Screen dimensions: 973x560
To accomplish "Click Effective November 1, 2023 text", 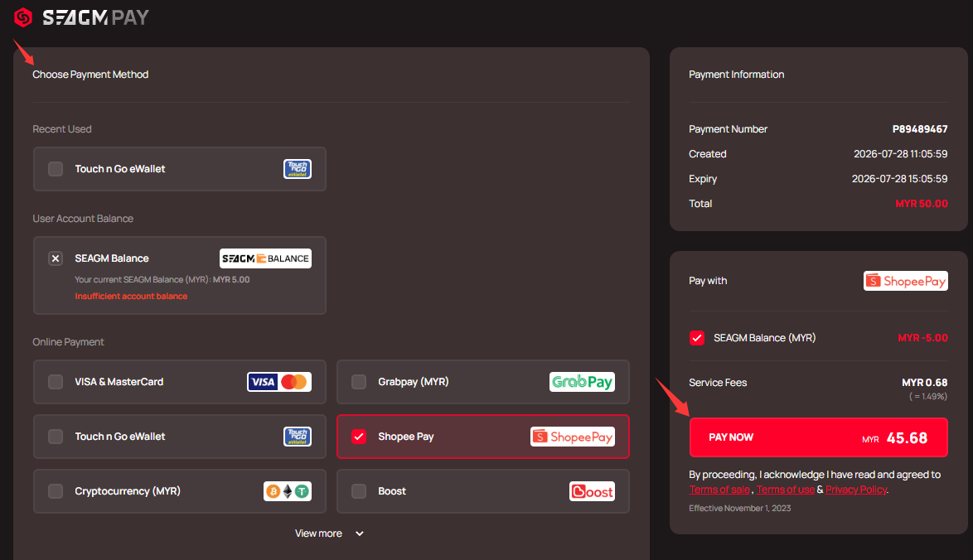I will click(x=739, y=508).
